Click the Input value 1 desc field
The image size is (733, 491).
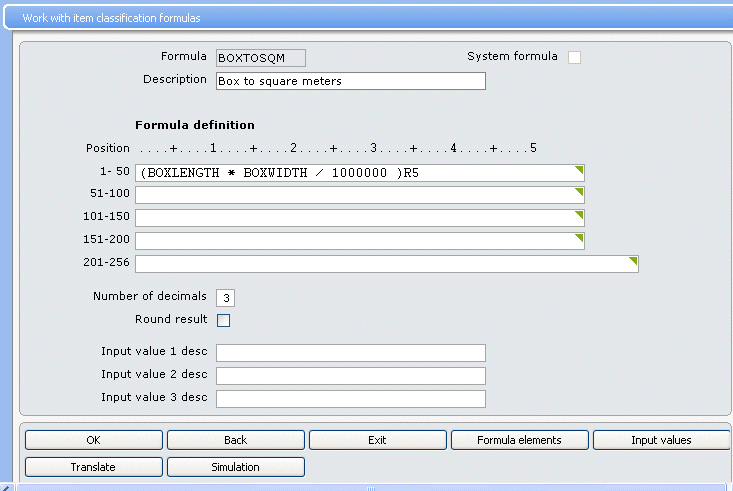coord(350,353)
